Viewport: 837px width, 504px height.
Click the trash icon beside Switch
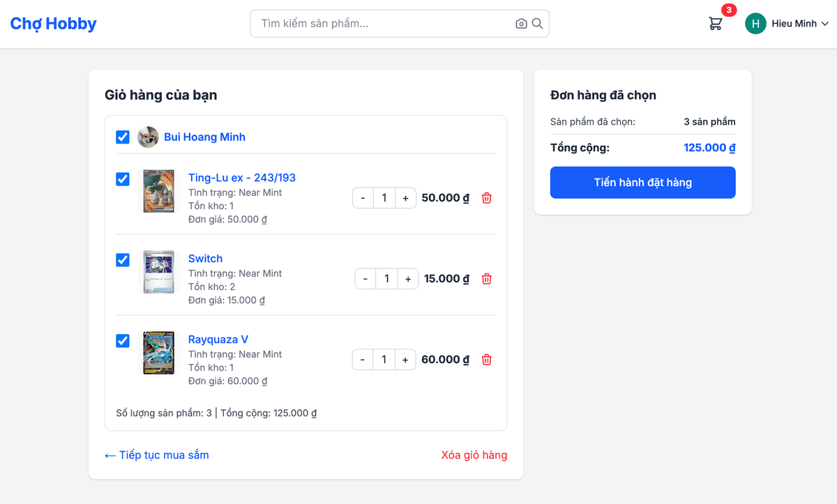click(x=486, y=278)
